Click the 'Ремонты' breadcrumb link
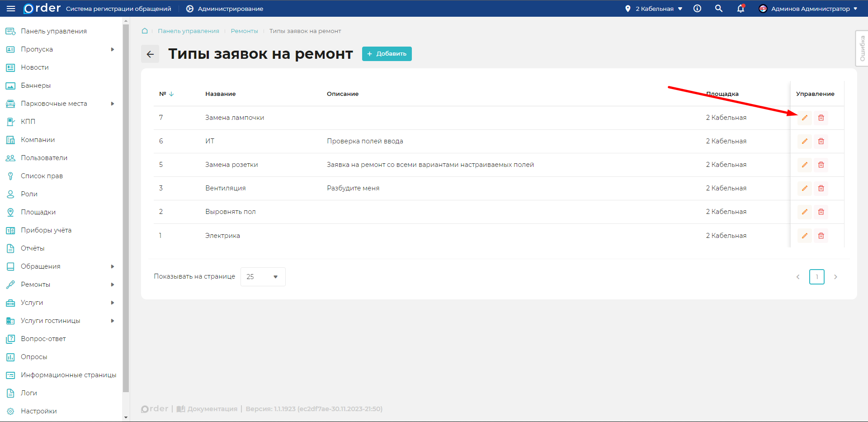Image resolution: width=868 pixels, height=422 pixels. click(x=244, y=31)
